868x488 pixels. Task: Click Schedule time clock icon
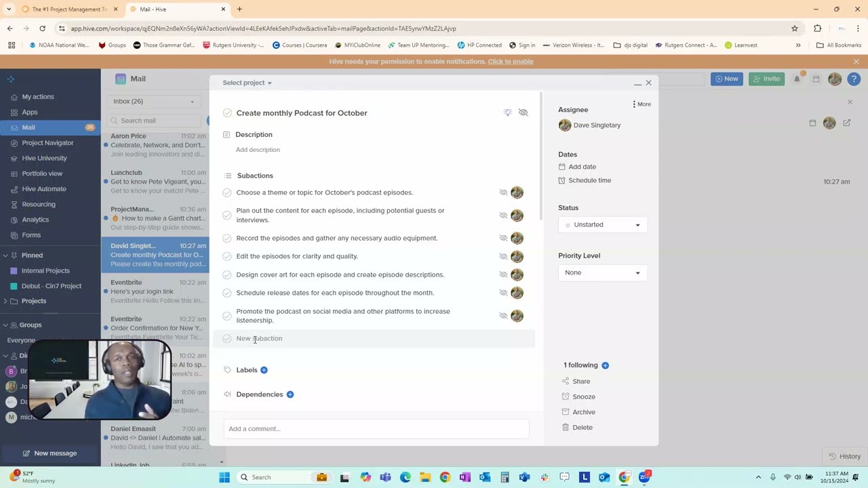561,180
